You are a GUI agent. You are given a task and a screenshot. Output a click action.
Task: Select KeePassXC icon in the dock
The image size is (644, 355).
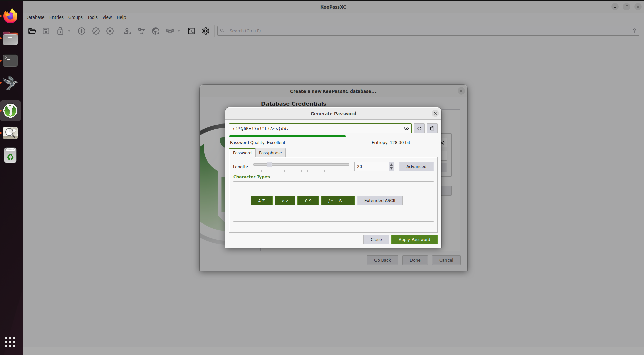[x=10, y=111]
